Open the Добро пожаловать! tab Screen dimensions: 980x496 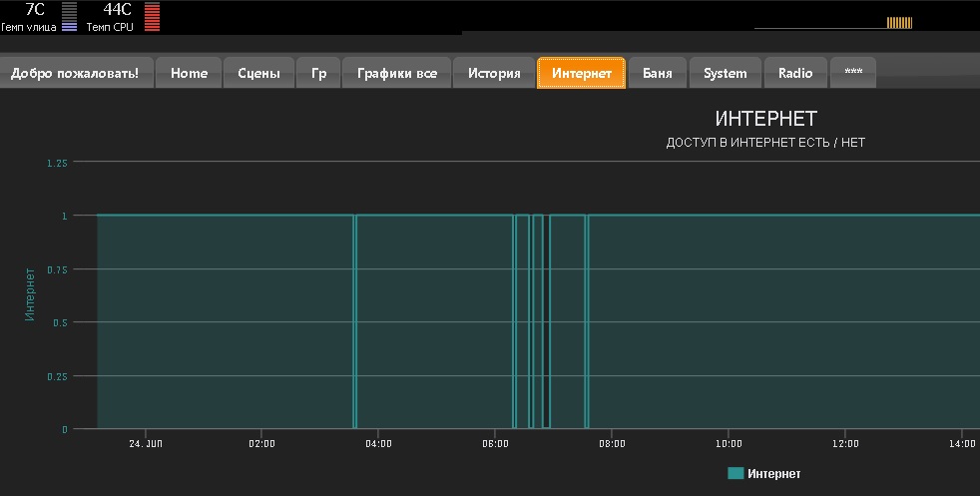click(77, 73)
